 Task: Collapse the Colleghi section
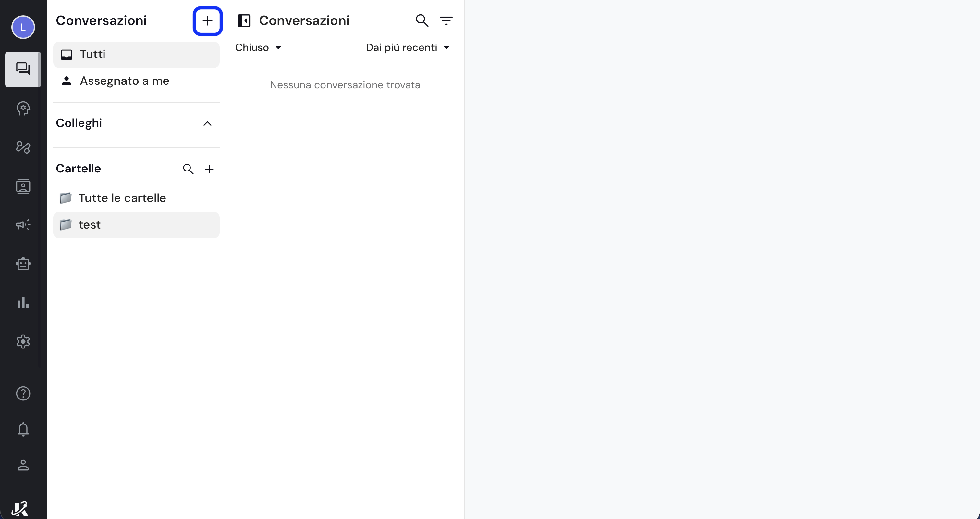click(x=207, y=123)
